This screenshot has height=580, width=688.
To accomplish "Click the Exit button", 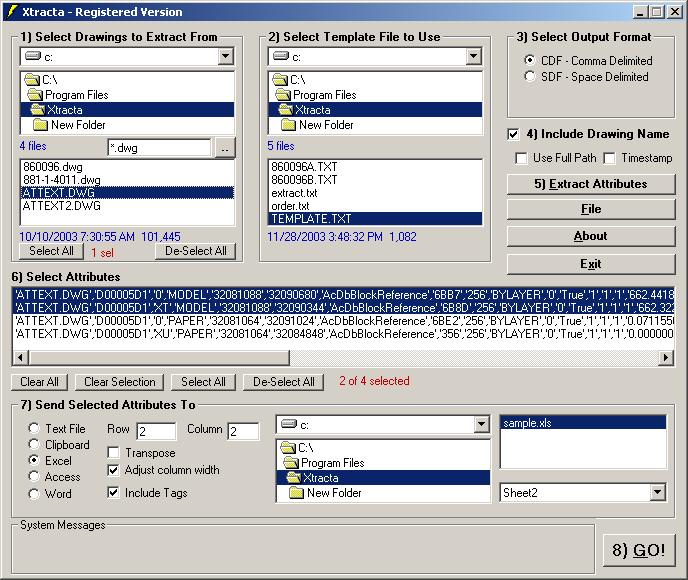I will click(591, 264).
